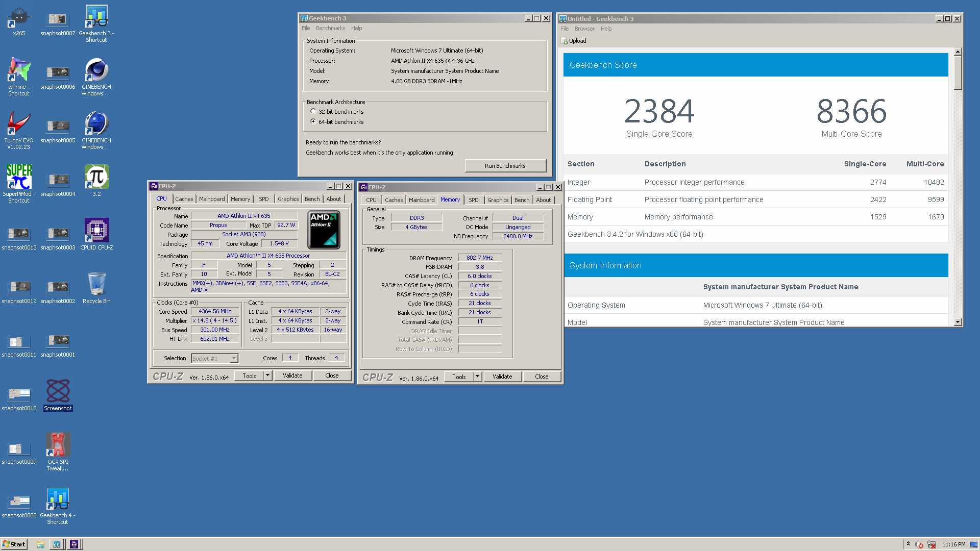Open the Recycle Bin
Image resolution: width=980 pixels, height=551 pixels.
(x=96, y=288)
